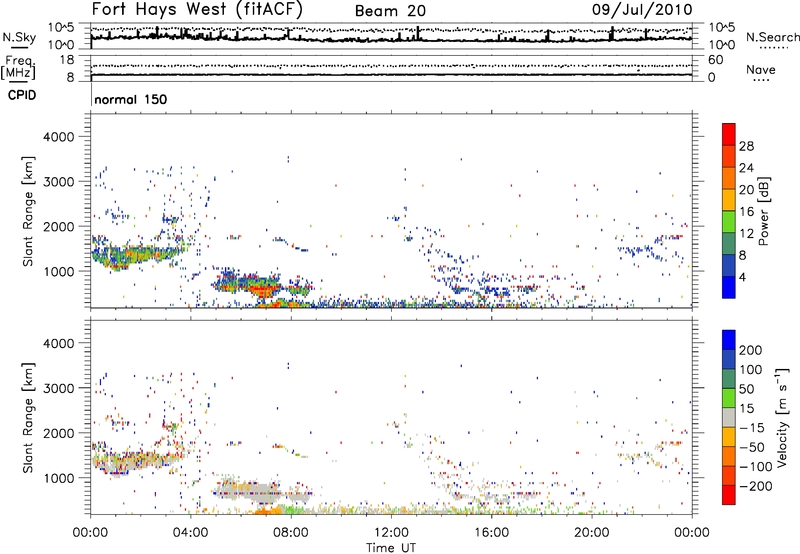Click the power colorbar value '16'

(746, 212)
